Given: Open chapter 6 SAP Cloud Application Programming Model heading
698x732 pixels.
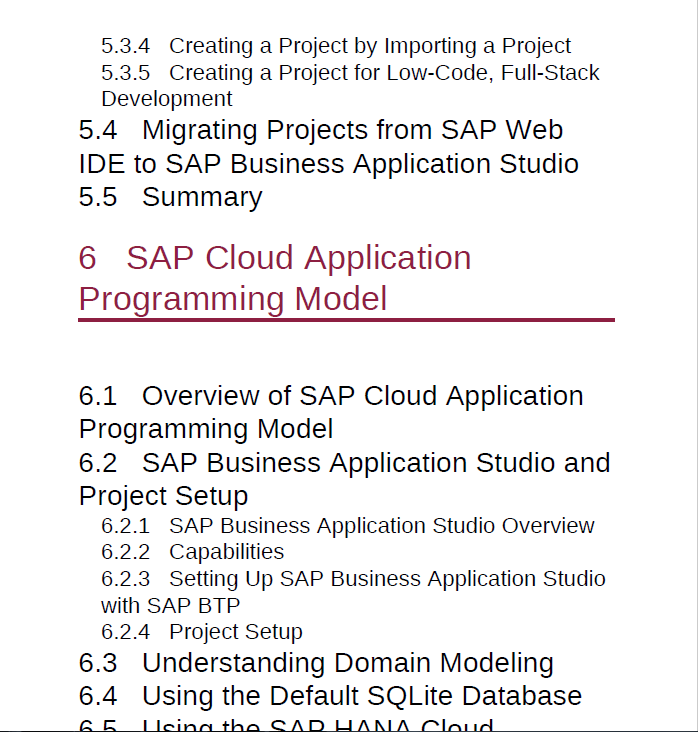Looking at the screenshot, I should pyautogui.click(x=275, y=278).
